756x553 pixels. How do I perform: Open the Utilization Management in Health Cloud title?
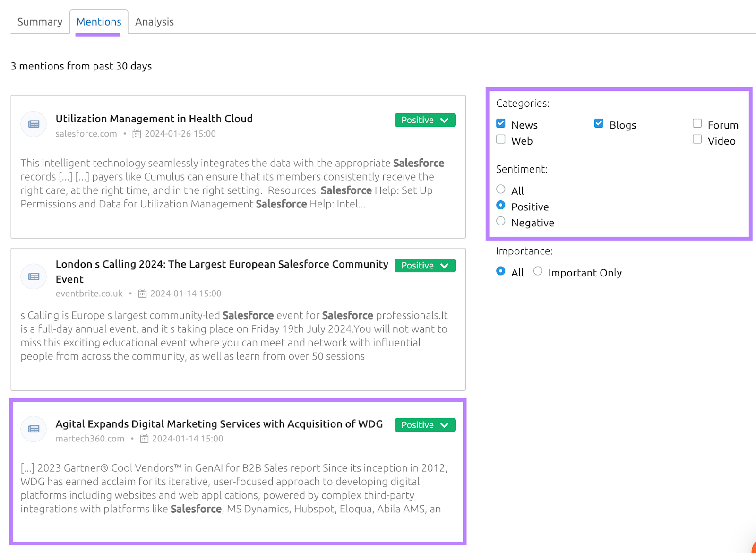(x=154, y=119)
